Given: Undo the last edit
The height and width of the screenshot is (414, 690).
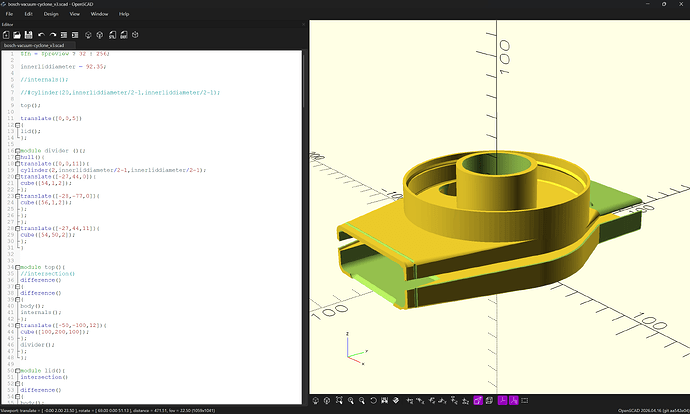Looking at the screenshot, I should pyautogui.click(x=41, y=35).
